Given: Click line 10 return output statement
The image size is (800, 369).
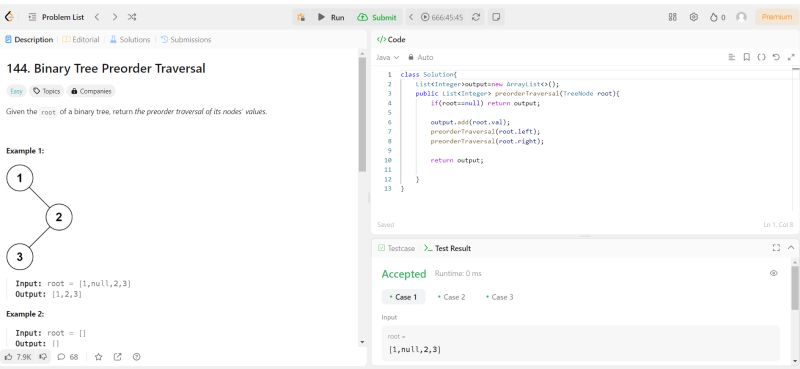Looking at the screenshot, I should (457, 160).
